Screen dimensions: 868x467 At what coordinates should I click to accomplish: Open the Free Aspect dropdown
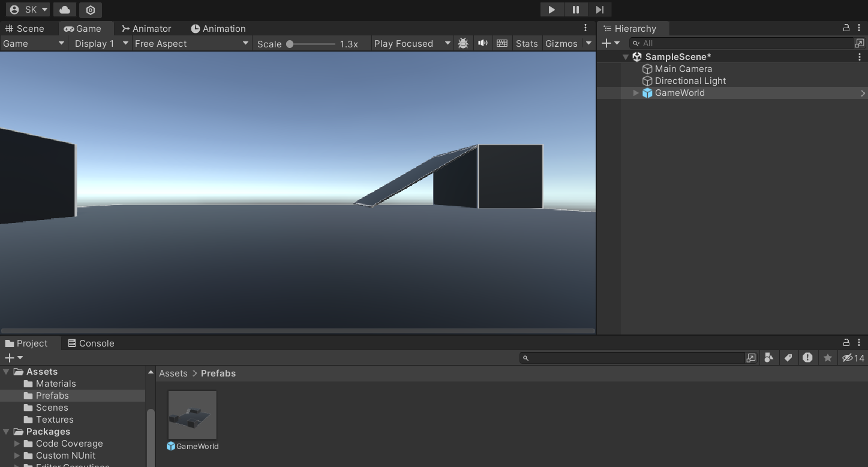[191, 43]
